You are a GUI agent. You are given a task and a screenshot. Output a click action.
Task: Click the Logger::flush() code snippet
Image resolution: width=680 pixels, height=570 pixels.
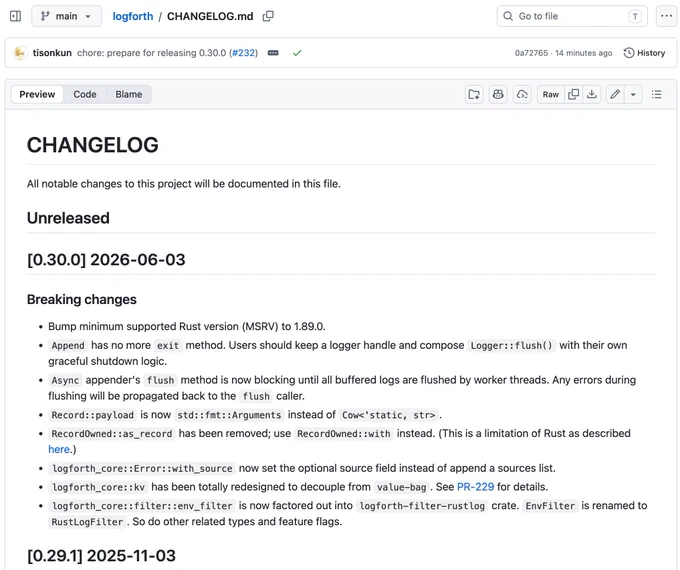[x=512, y=346]
